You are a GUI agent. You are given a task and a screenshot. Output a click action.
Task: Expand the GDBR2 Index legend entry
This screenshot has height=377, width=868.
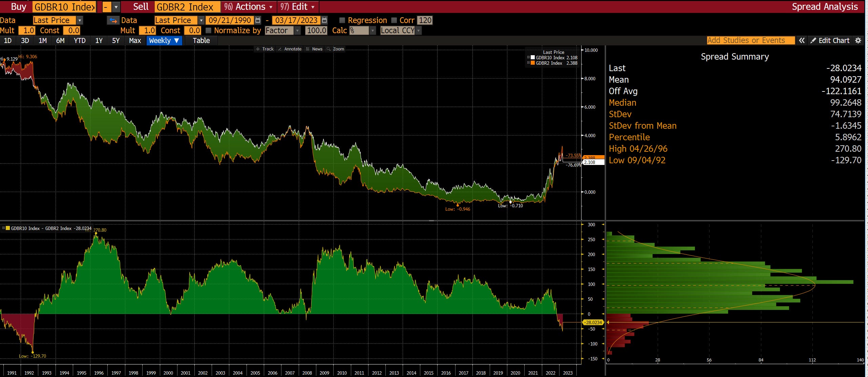tap(528, 63)
